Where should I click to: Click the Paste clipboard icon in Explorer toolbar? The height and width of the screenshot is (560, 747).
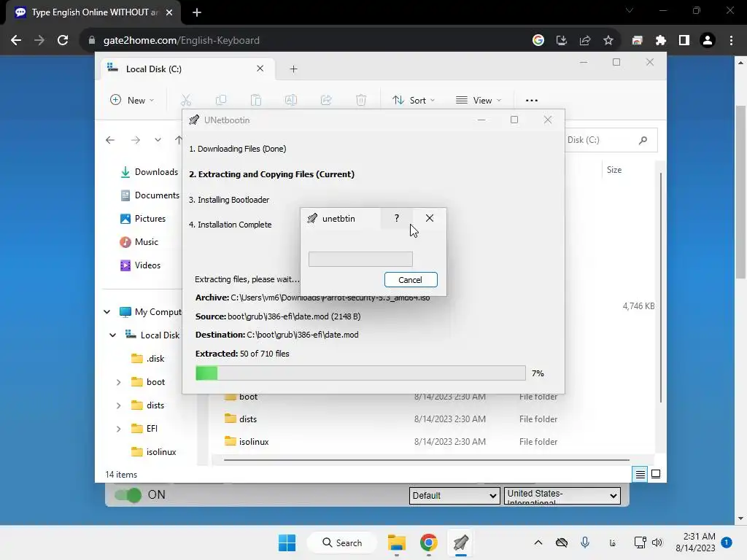click(x=256, y=100)
